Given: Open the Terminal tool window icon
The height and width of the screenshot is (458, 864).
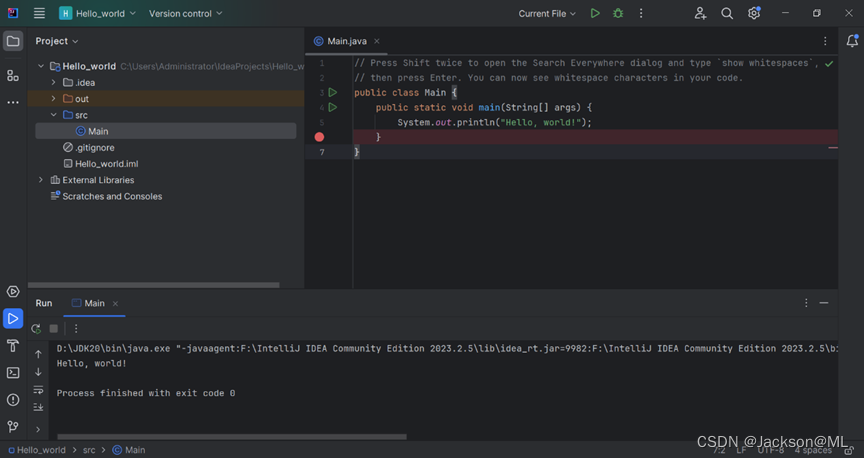Looking at the screenshot, I should click(13, 373).
